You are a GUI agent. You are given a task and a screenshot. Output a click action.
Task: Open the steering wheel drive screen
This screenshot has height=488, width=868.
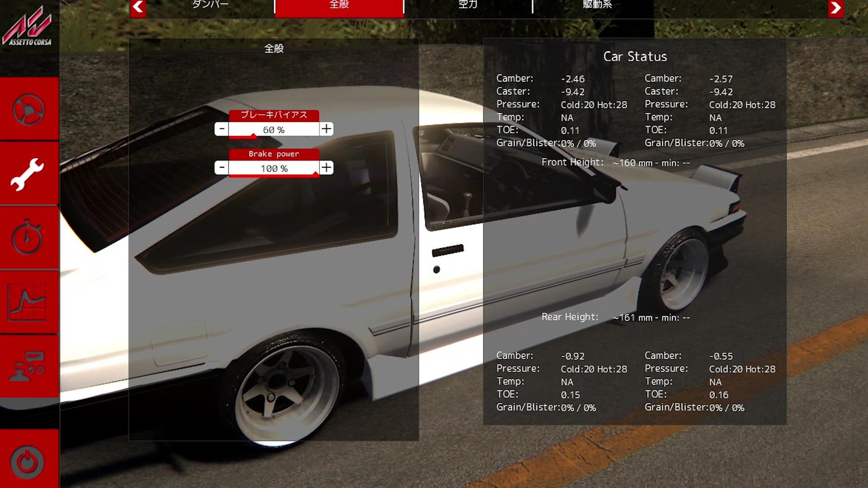28,109
